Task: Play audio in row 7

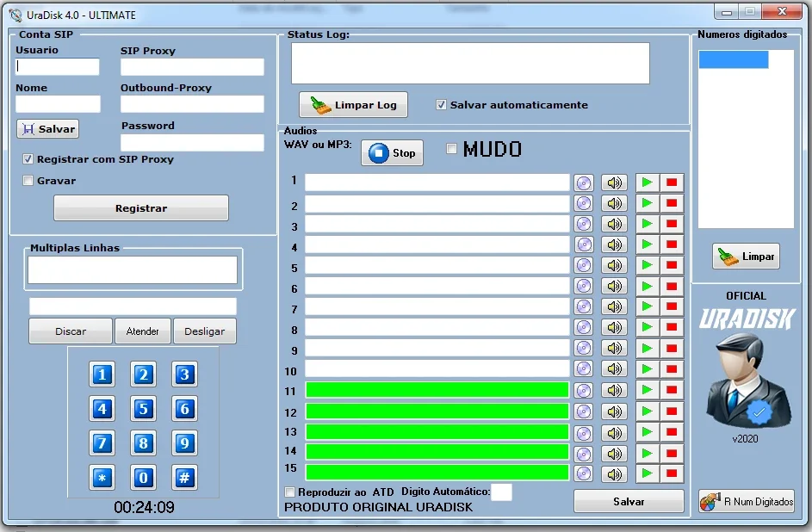Action: pos(647,306)
